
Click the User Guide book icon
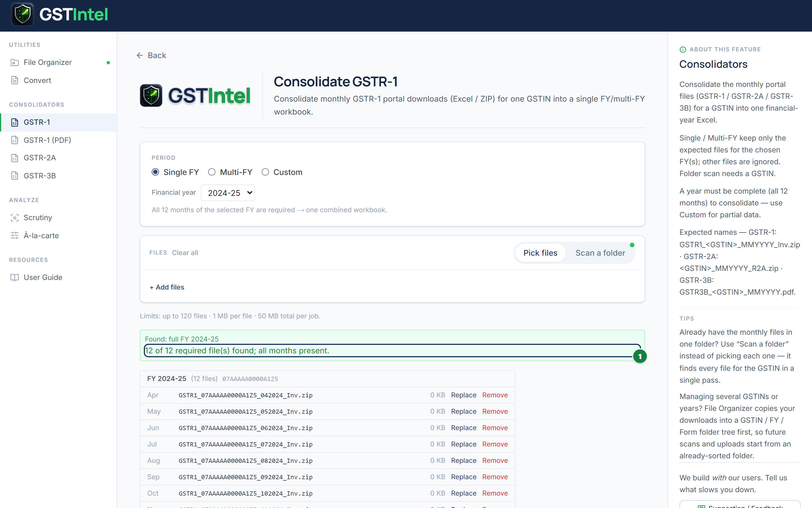click(x=14, y=277)
